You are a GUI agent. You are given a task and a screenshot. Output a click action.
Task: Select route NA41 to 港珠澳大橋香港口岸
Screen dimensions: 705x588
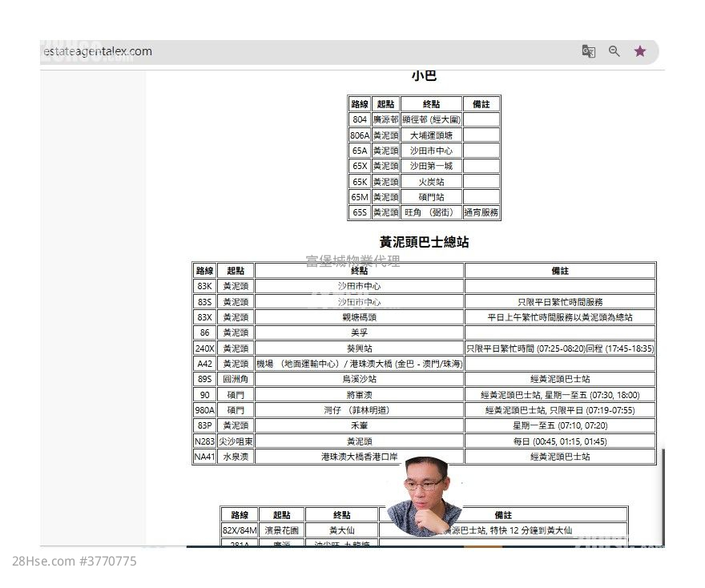point(359,457)
